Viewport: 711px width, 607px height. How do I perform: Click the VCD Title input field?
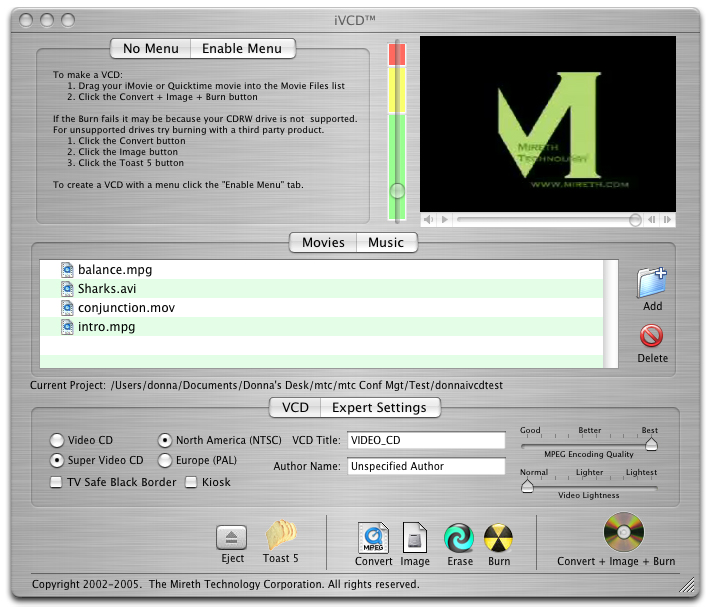click(x=426, y=440)
